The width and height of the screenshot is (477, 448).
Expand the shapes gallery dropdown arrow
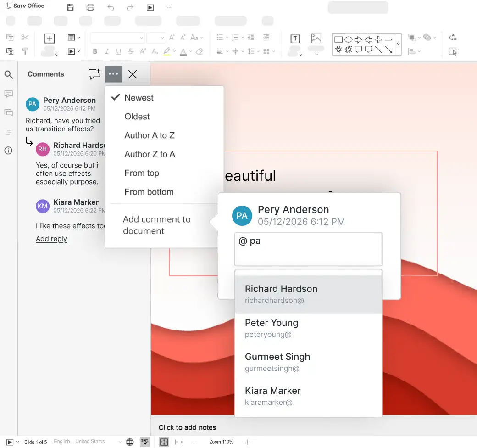(x=398, y=44)
